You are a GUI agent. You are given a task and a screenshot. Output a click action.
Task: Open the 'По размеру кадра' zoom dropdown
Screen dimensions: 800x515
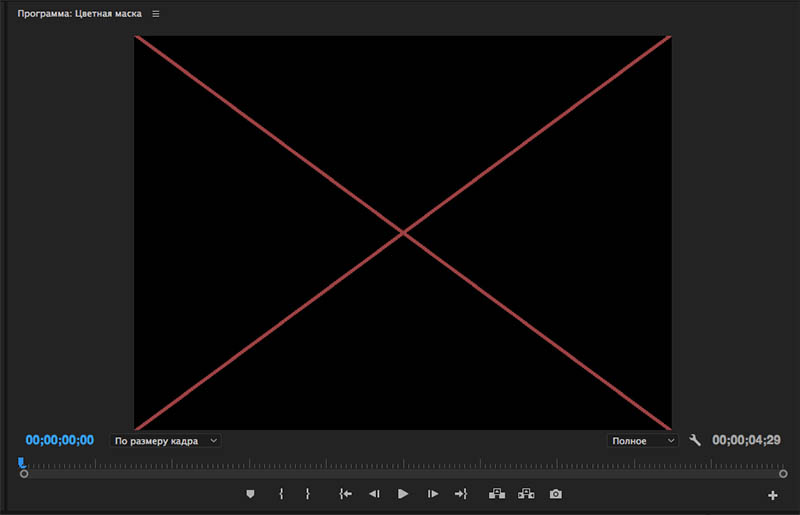[x=165, y=441]
